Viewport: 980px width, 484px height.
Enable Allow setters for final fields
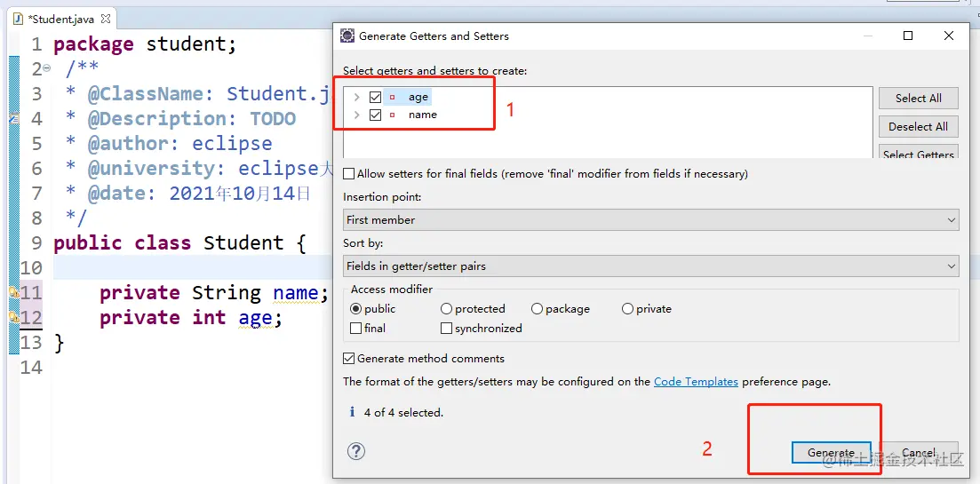349,173
